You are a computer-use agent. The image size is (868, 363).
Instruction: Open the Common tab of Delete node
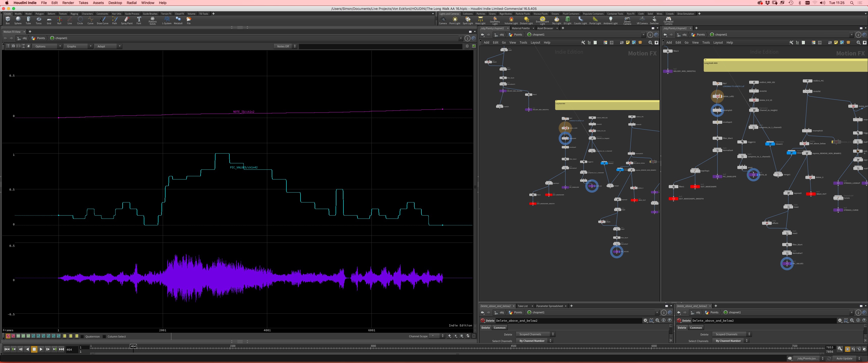click(x=499, y=328)
